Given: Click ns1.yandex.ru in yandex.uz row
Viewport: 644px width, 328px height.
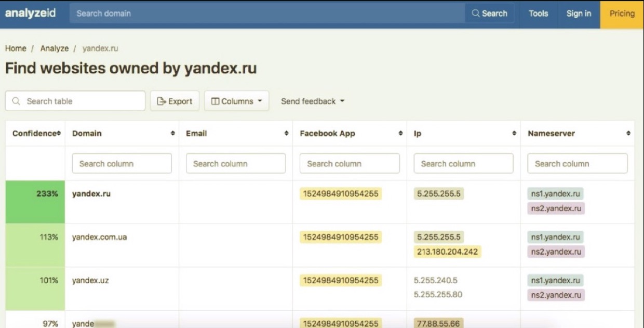Looking at the screenshot, I should click(x=556, y=281).
